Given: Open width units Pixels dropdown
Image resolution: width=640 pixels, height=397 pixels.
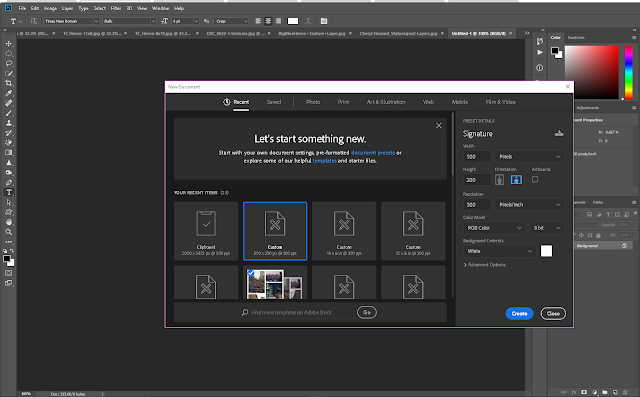Looking at the screenshot, I should pyautogui.click(x=529, y=156).
